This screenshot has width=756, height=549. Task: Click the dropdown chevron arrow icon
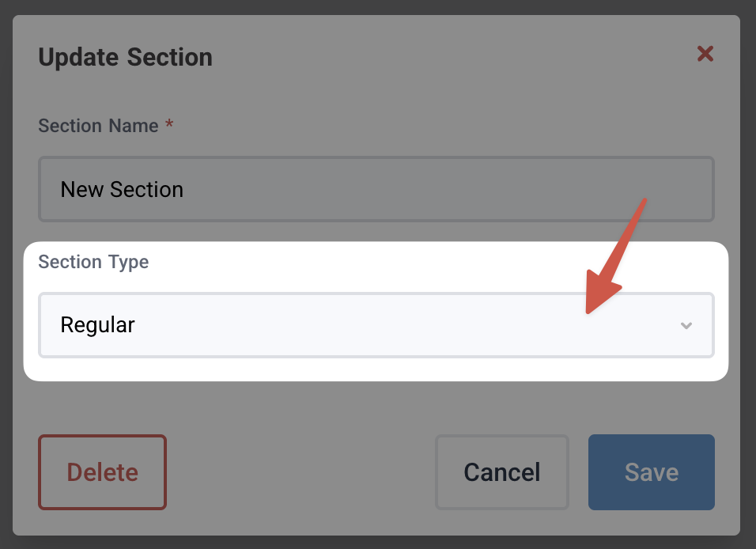click(x=686, y=326)
